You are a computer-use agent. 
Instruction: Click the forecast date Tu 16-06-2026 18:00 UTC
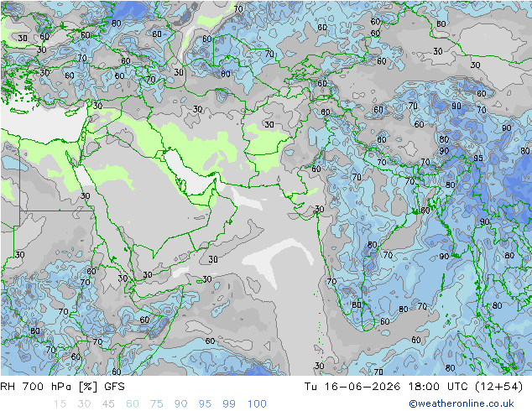pyautogui.click(x=414, y=387)
